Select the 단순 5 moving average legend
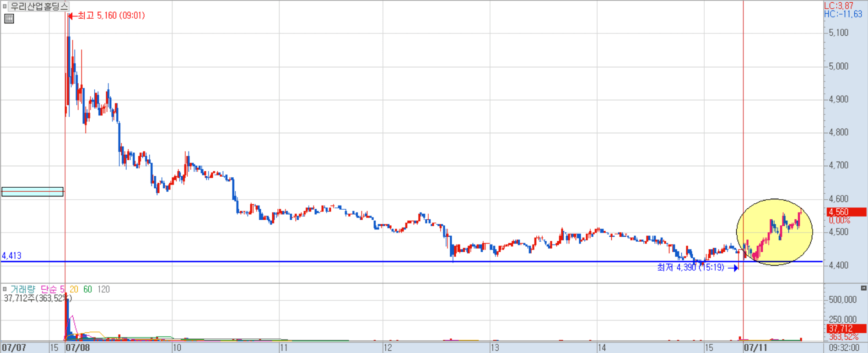The width and height of the screenshot is (868, 353). [x=53, y=289]
